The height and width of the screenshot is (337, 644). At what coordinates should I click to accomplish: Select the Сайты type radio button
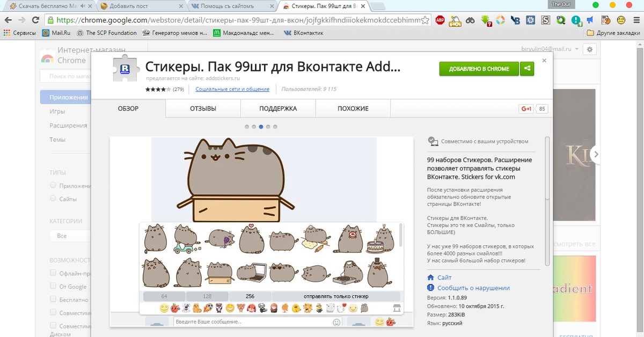point(53,199)
